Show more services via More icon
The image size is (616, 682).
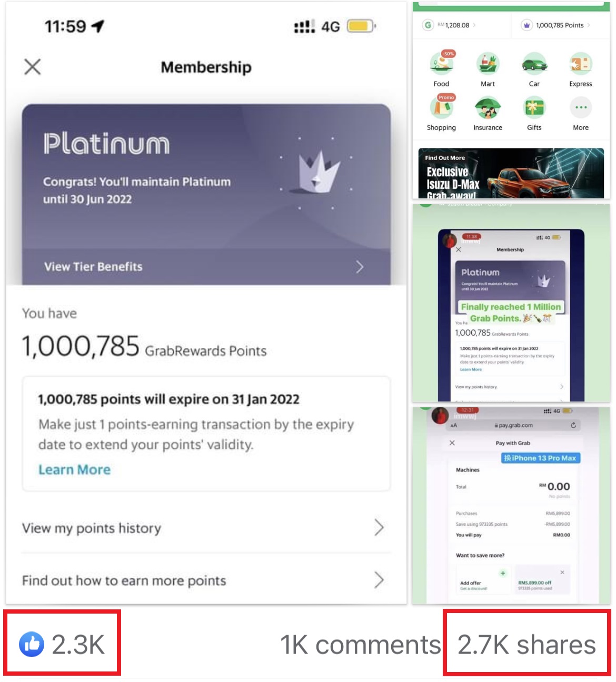point(580,108)
